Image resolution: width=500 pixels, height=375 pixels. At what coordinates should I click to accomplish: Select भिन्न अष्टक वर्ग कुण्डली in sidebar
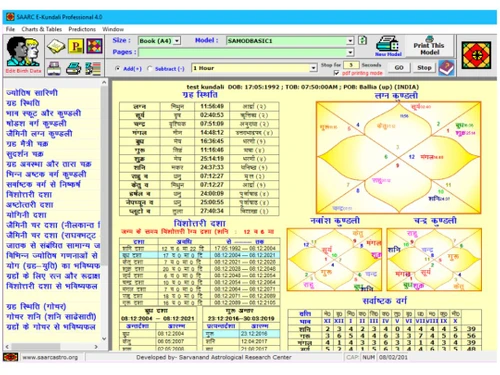point(46,174)
